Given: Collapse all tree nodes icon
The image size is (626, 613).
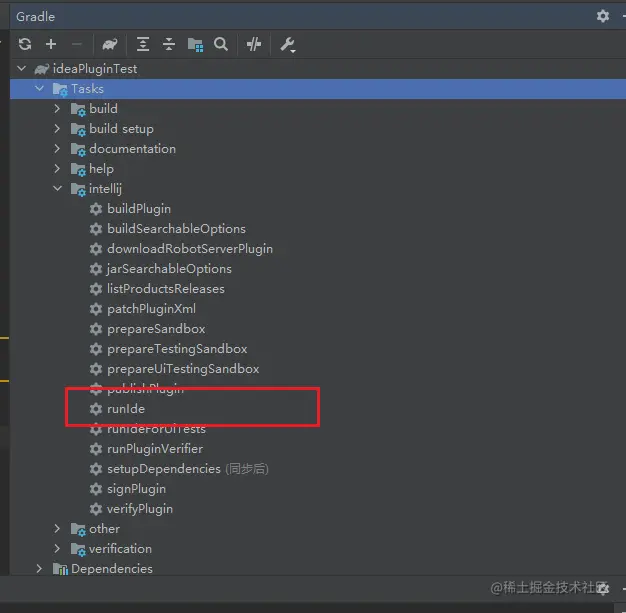Looking at the screenshot, I should pyautogui.click(x=169, y=44).
